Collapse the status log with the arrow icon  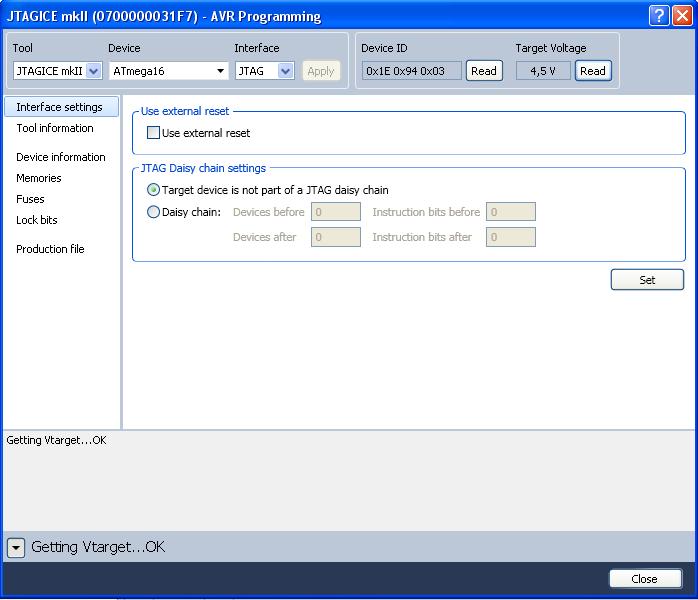16,547
